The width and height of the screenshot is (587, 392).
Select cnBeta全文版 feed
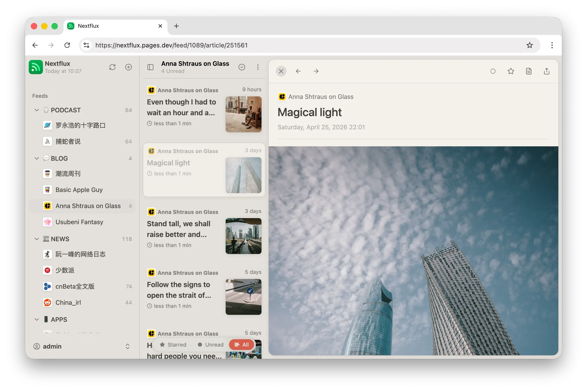82,286
